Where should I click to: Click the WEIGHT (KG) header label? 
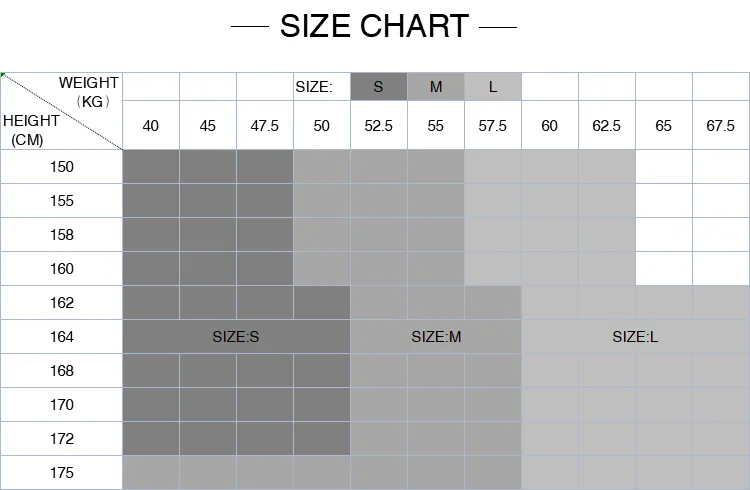click(x=89, y=92)
